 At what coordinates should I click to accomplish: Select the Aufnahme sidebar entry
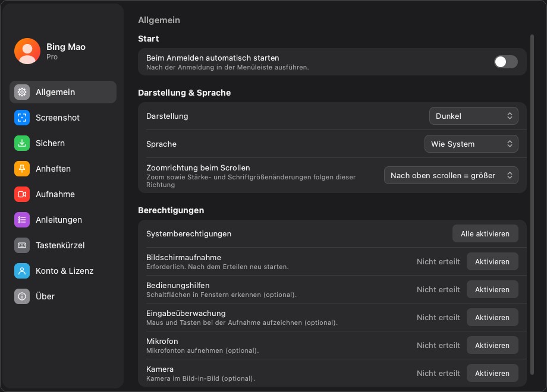pyautogui.click(x=63, y=194)
